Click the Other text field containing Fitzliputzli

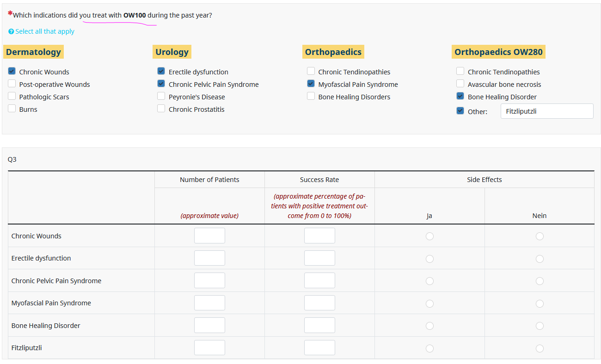click(546, 111)
